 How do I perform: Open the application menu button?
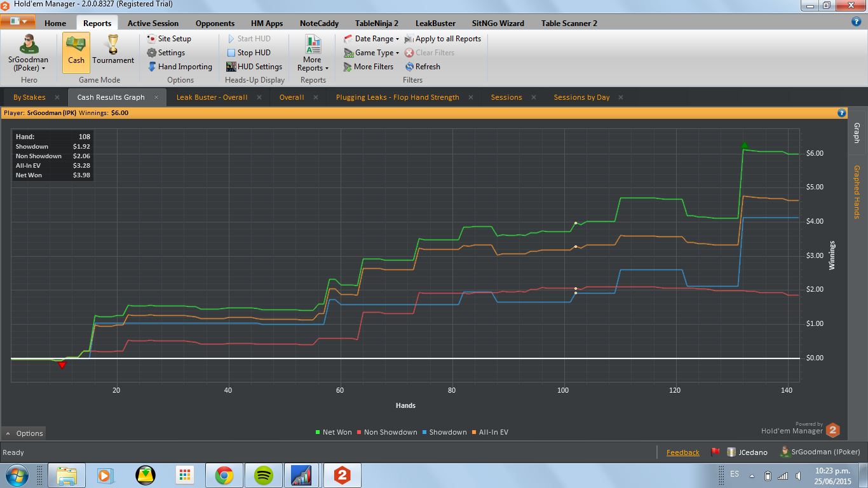[x=18, y=21]
